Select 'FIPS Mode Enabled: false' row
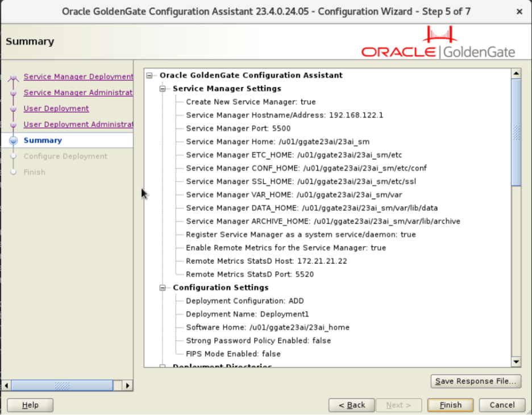This screenshot has height=415, width=532. 233,354
